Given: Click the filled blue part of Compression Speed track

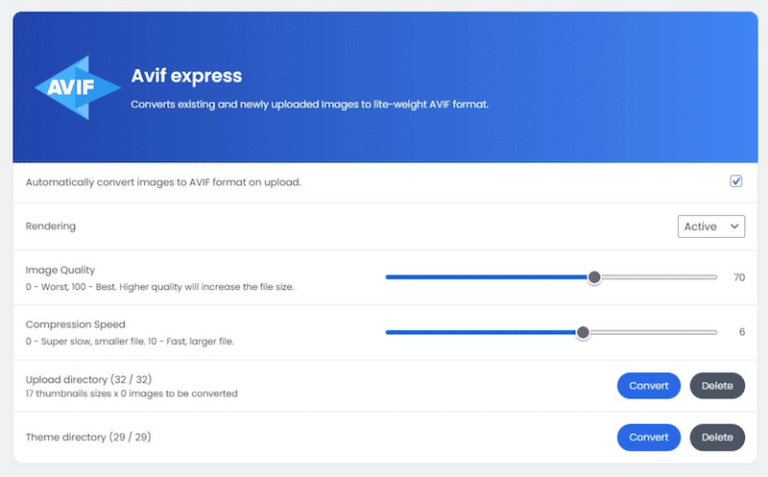Looking at the screenshot, I should coord(481,333).
